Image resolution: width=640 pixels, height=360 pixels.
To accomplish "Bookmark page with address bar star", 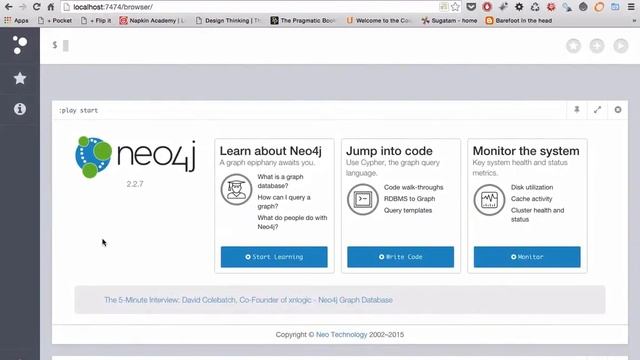I will click(455, 7).
